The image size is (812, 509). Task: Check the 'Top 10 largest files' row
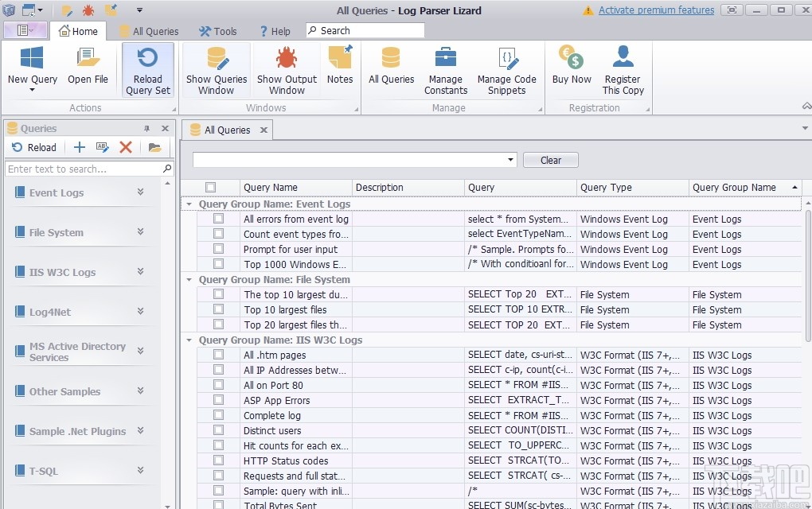coord(219,309)
